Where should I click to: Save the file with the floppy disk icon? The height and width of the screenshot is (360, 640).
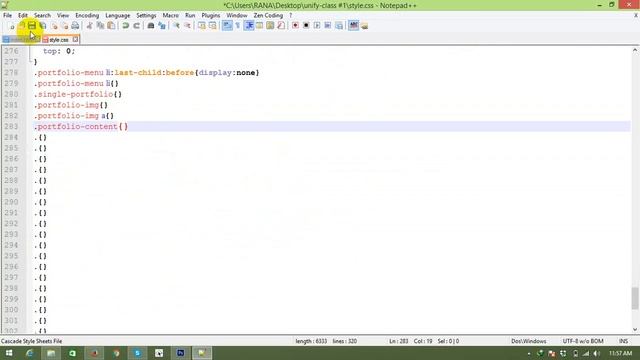tap(32, 26)
